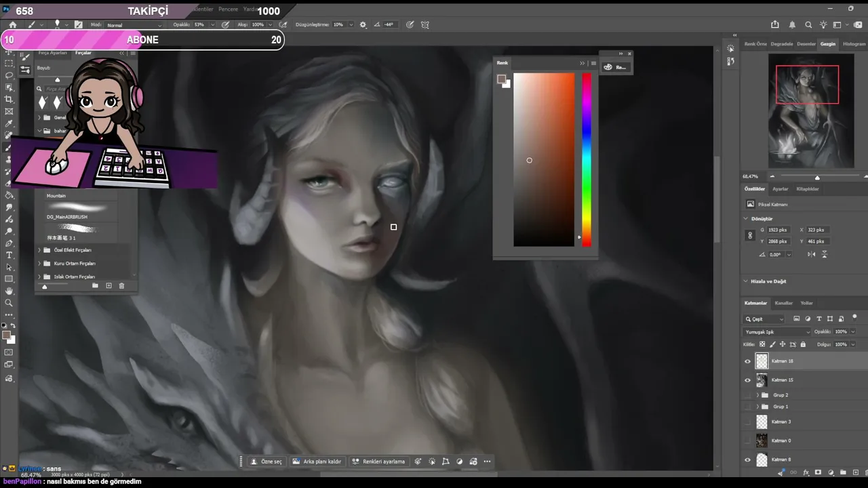The height and width of the screenshot is (488, 868).
Task: Select the Zoom magnifier tool
Action: click(x=9, y=303)
